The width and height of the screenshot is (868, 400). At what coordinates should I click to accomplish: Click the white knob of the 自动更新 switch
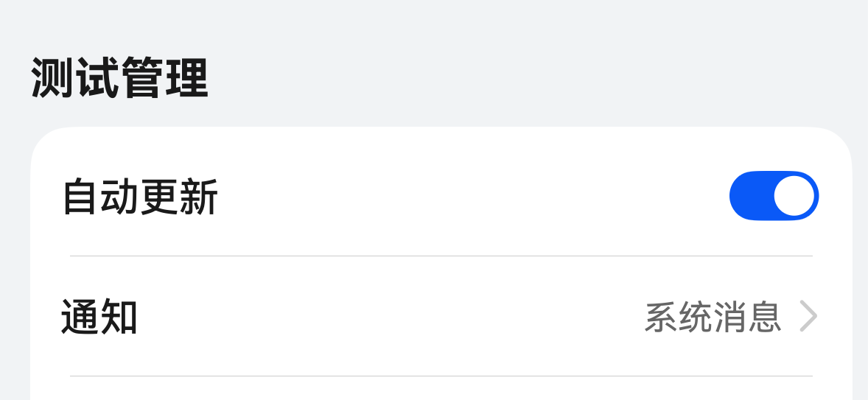(x=794, y=196)
